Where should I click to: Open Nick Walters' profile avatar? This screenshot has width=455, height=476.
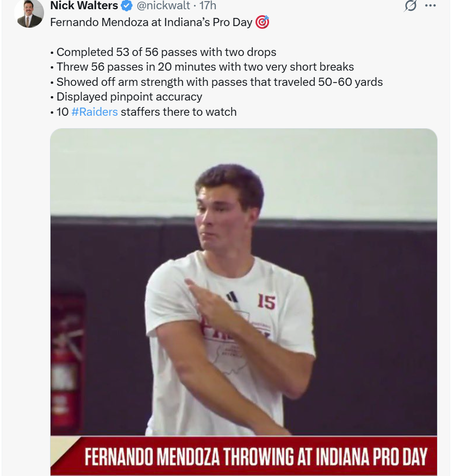(x=30, y=13)
